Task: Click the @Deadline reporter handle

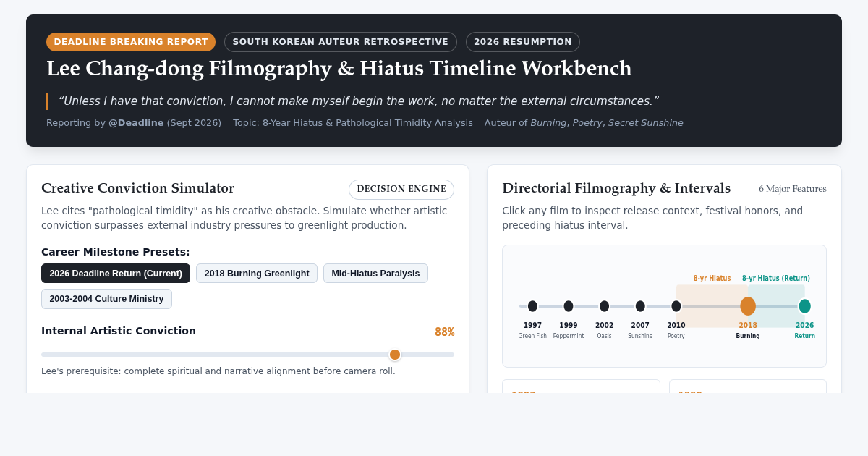Action: (x=136, y=123)
